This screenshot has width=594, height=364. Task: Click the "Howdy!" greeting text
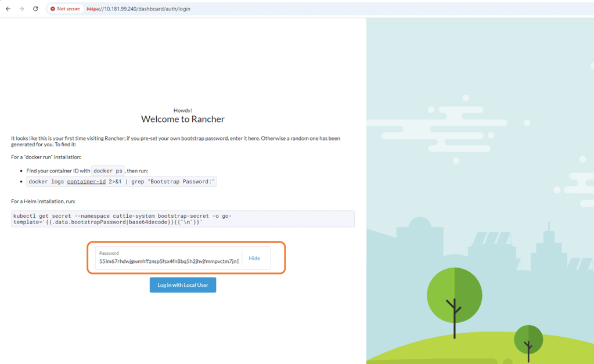pos(182,110)
